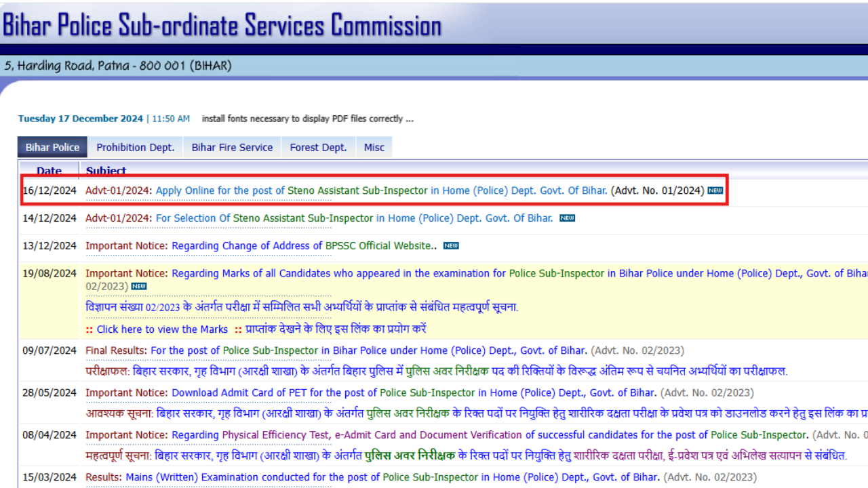Click Tuesday 17 December 2024 date text
Screen dimensions: 868x488
(81, 119)
